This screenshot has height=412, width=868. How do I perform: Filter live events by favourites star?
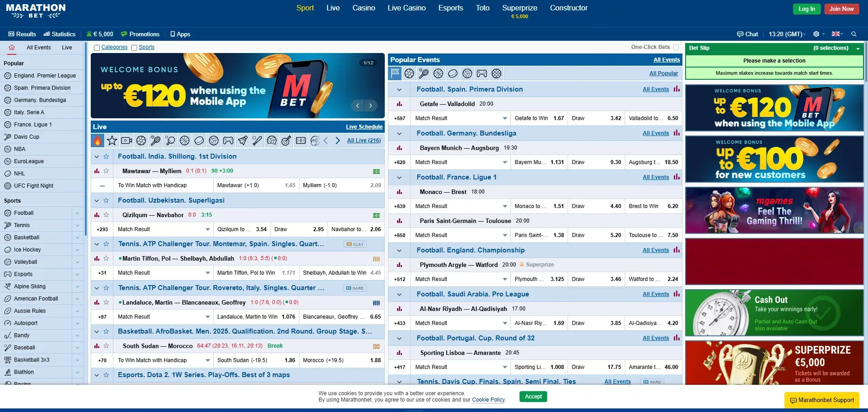[x=112, y=141]
